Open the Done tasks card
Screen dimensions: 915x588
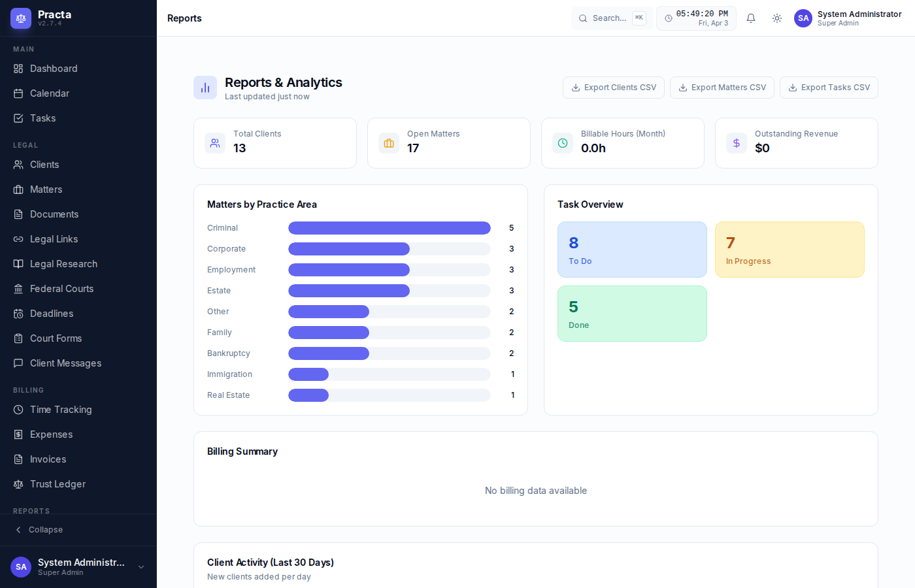632,314
